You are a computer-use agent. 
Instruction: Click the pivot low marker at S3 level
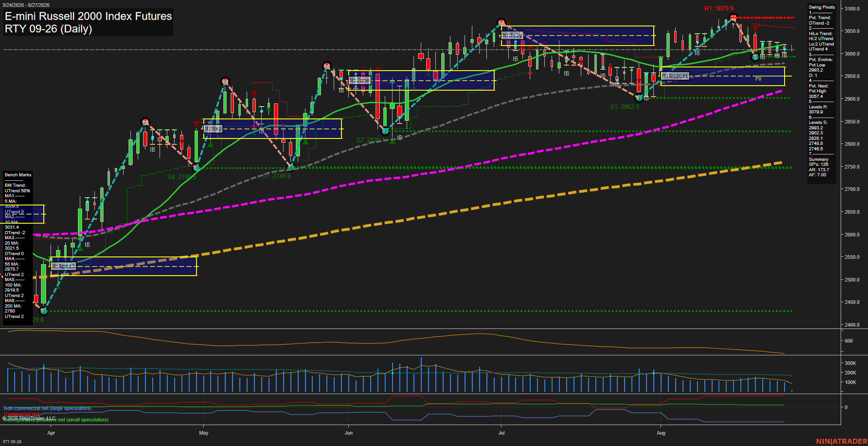[291, 167]
